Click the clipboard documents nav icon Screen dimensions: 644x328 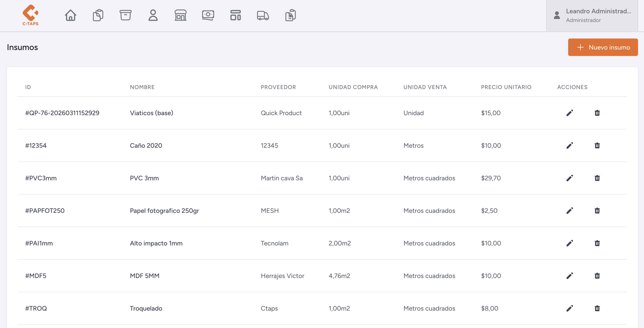click(98, 15)
